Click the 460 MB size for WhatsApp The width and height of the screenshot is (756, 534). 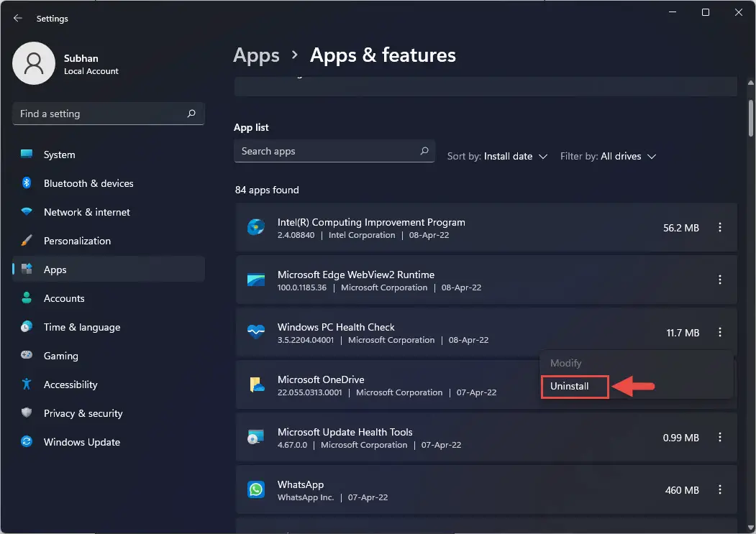(682, 490)
